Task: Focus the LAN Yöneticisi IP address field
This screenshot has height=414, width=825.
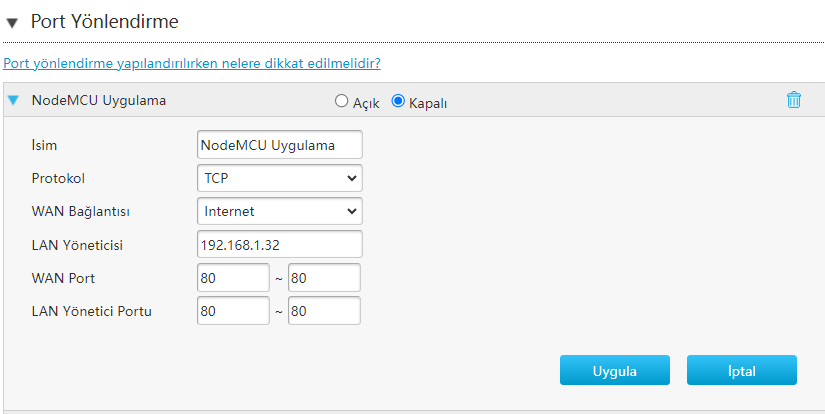Action: (x=280, y=244)
